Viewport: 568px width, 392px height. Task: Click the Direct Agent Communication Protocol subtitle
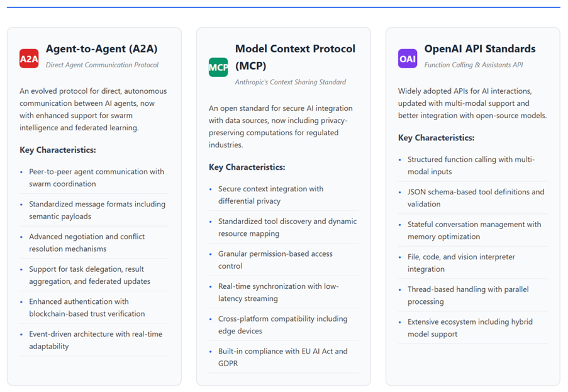(x=102, y=65)
